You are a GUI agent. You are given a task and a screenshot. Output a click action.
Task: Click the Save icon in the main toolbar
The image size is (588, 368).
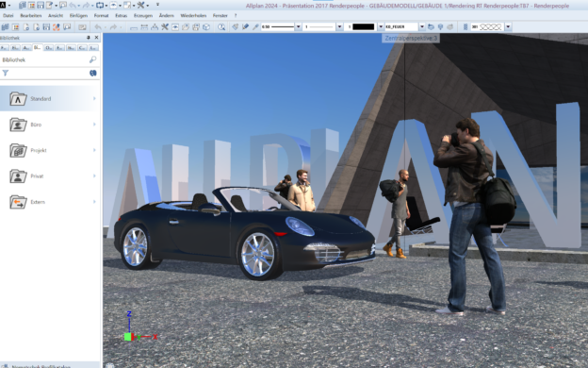click(46, 26)
